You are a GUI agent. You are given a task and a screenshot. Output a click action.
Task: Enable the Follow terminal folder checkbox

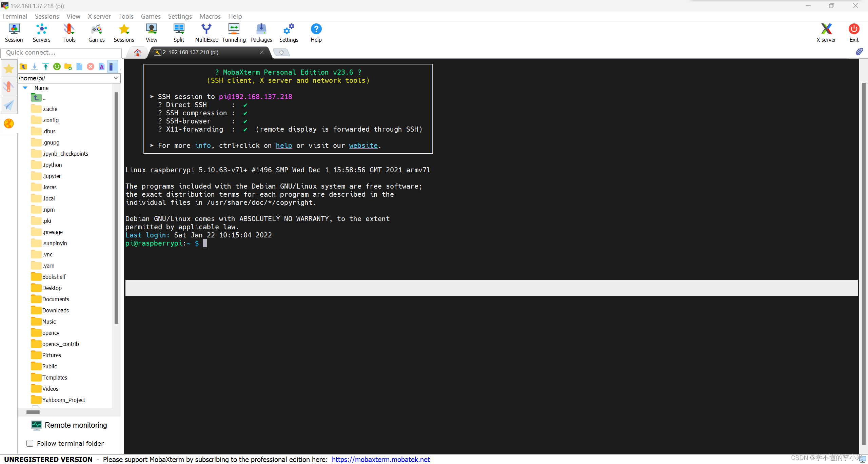tap(30, 443)
